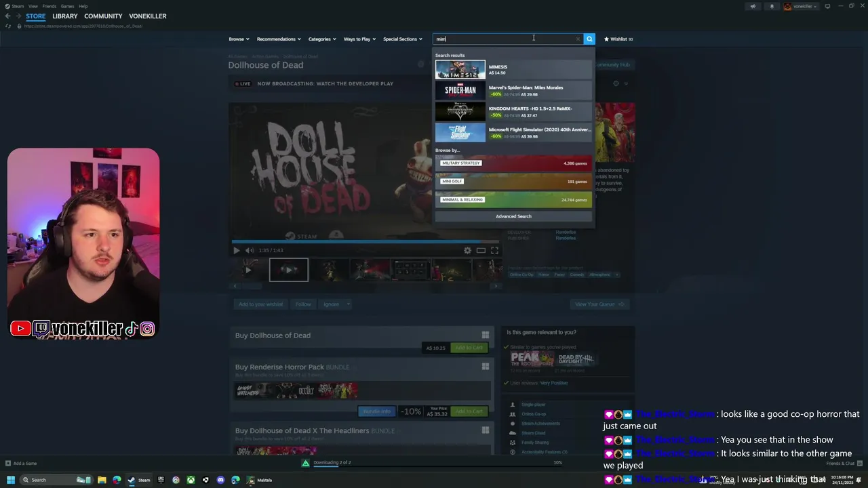
Task: Open the View menu
Action: click(x=33, y=6)
